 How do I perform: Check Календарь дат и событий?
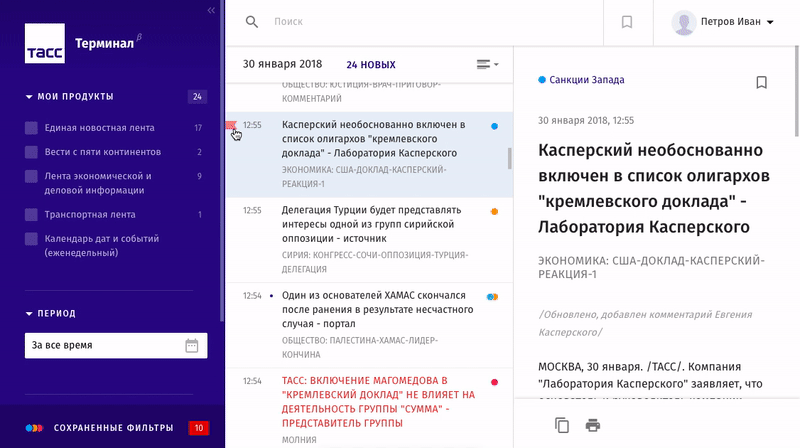click(x=31, y=238)
